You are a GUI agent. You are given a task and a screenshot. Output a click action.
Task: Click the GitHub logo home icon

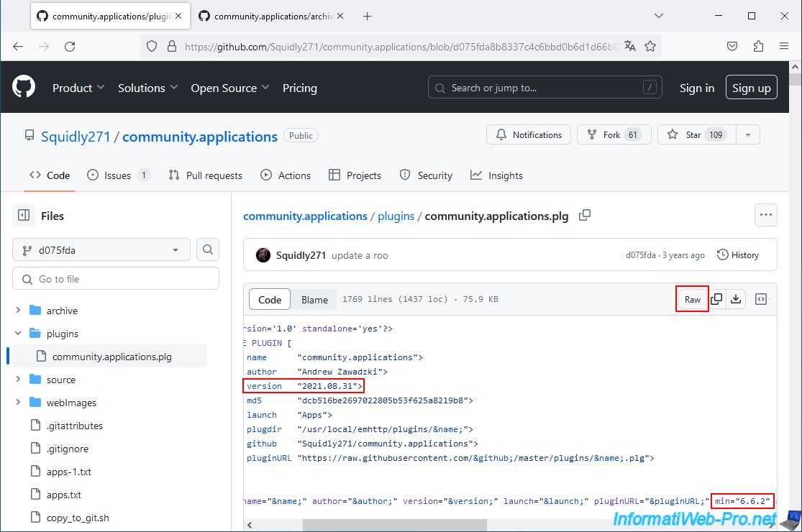click(x=24, y=88)
